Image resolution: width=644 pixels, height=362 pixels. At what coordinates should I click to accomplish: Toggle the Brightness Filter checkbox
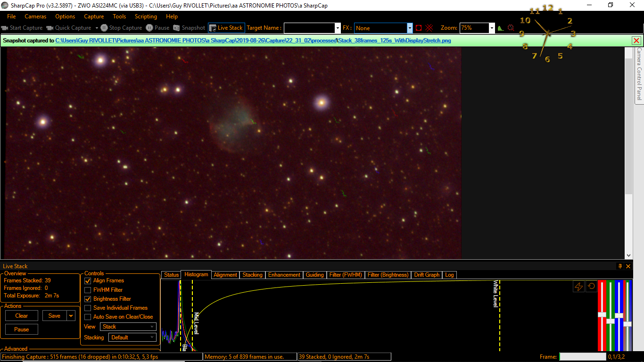(88, 299)
